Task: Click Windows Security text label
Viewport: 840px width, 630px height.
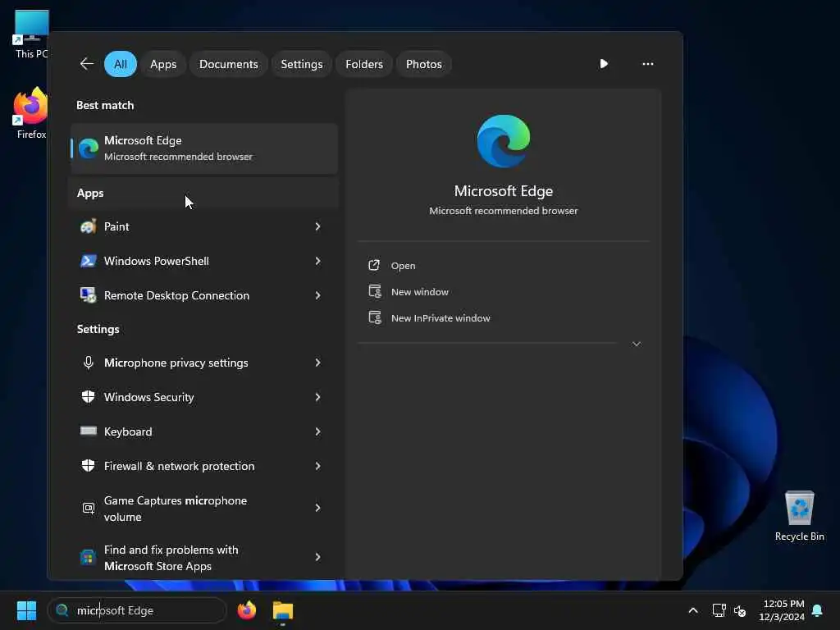Action: [x=149, y=397]
